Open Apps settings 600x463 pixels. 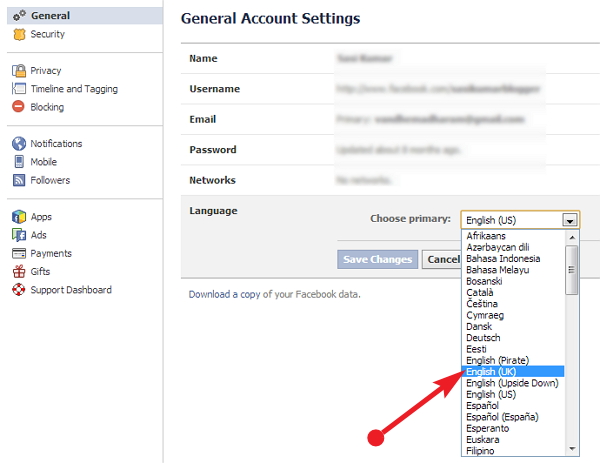pos(41,217)
